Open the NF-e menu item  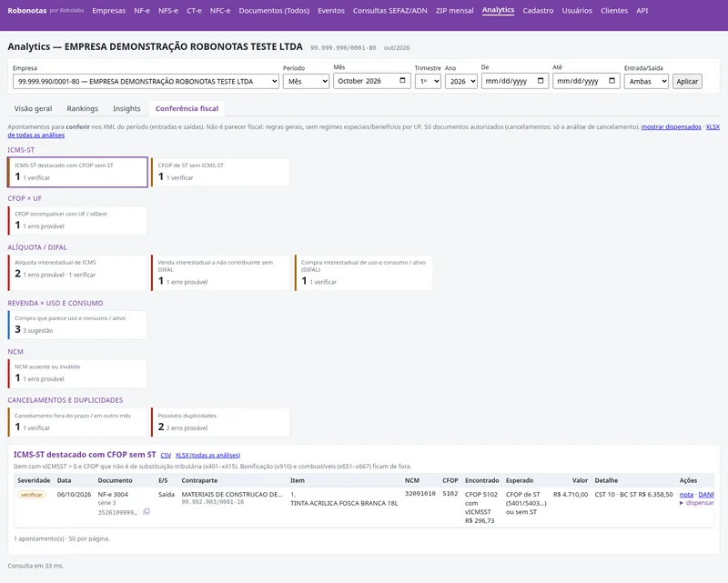click(x=142, y=11)
